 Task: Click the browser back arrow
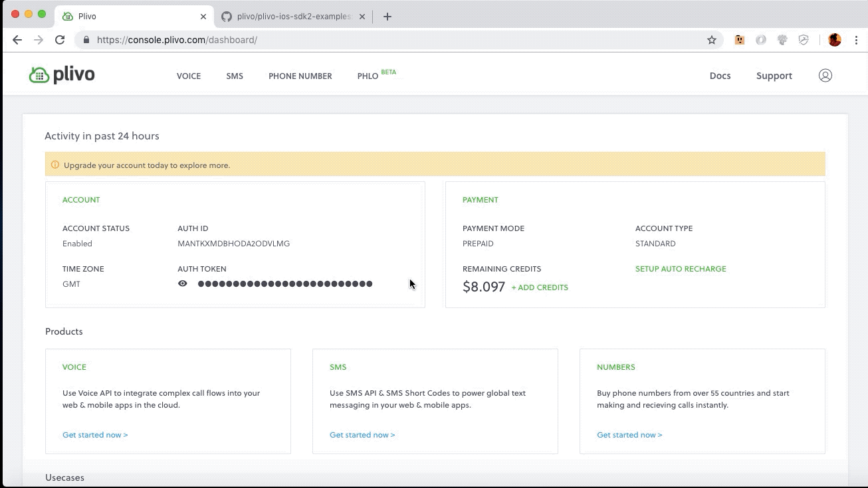17,40
